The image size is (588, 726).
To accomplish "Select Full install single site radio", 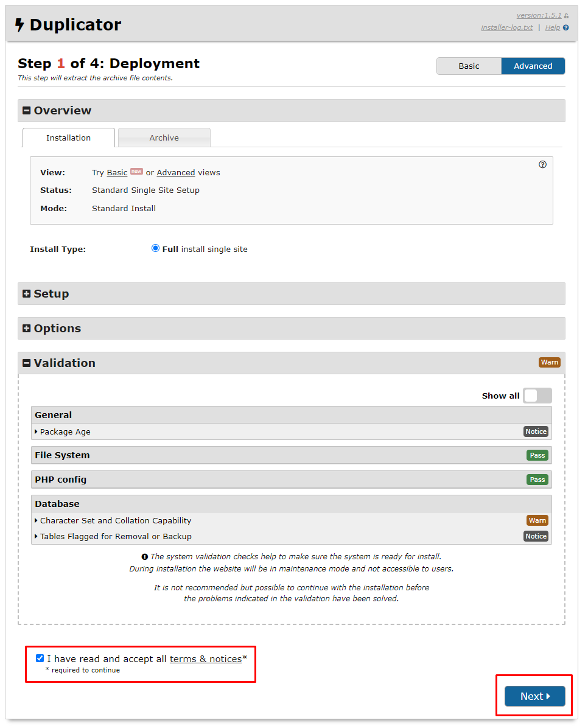I will 156,248.
